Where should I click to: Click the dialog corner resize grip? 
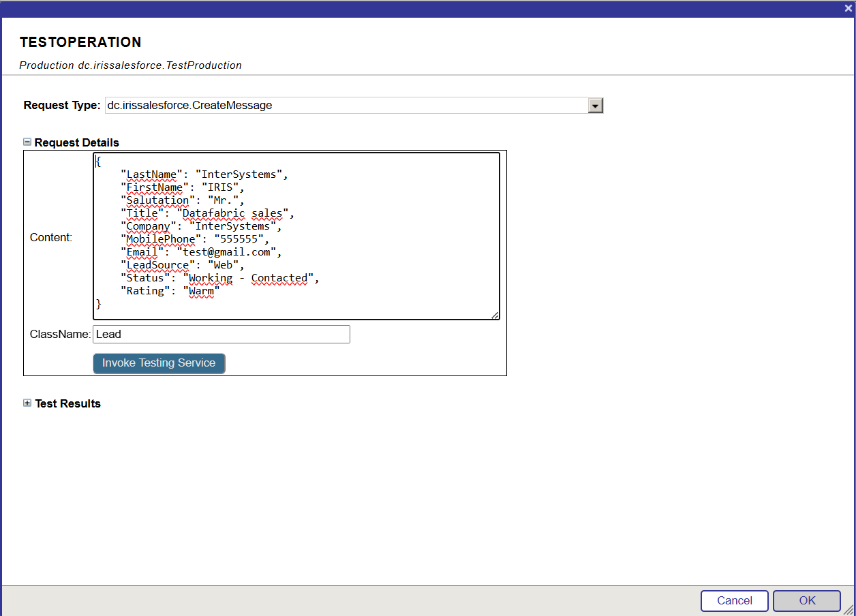849,610
